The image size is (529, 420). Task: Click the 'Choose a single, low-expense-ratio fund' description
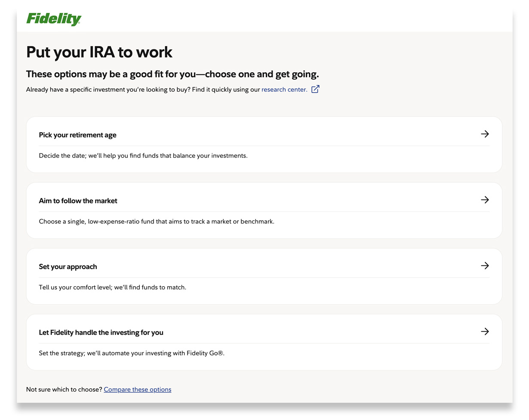coord(157,222)
